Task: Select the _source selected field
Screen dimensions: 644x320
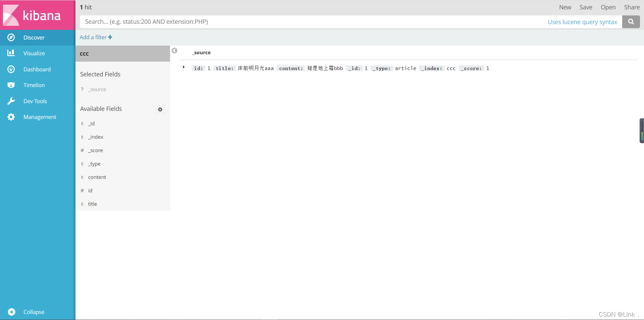Action: point(97,89)
